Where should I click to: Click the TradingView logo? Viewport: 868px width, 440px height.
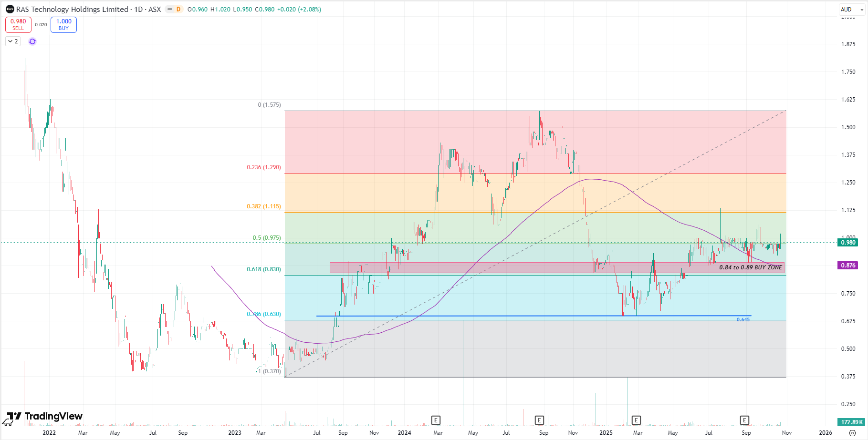point(45,417)
